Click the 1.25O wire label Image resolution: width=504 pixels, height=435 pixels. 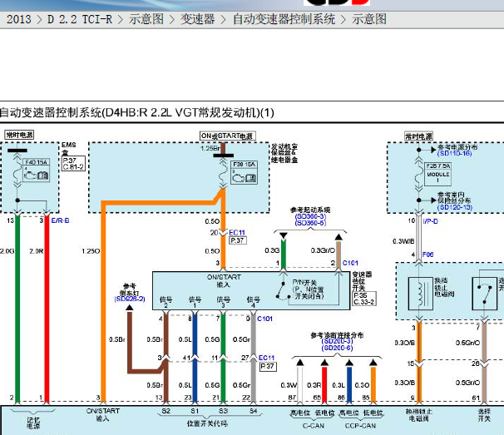tap(91, 251)
